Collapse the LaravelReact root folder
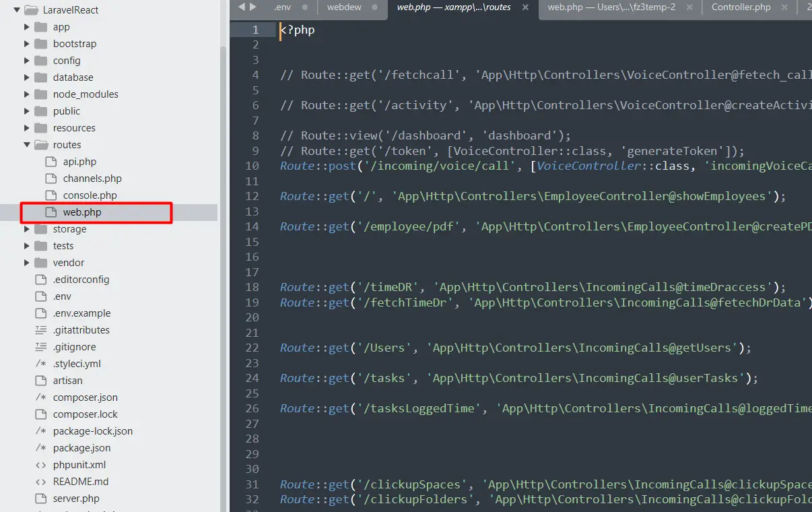 click(x=16, y=10)
